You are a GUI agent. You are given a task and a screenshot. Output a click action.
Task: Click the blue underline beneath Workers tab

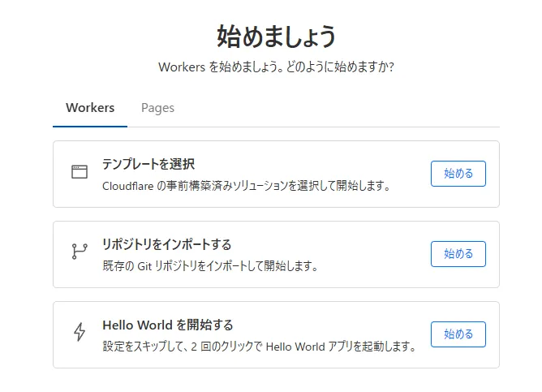coord(90,126)
